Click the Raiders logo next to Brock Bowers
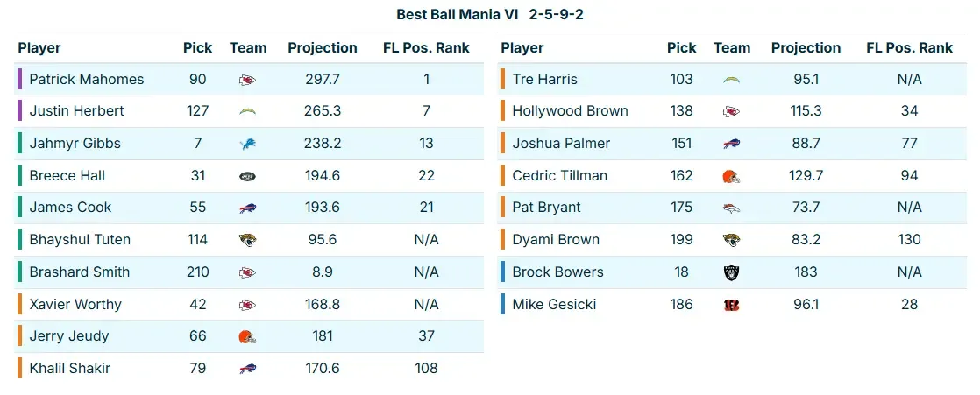Screen dimensions: 980x395 732,272
